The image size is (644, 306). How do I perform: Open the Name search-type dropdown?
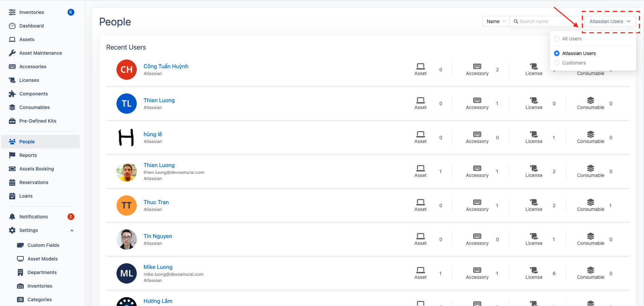[496, 21]
